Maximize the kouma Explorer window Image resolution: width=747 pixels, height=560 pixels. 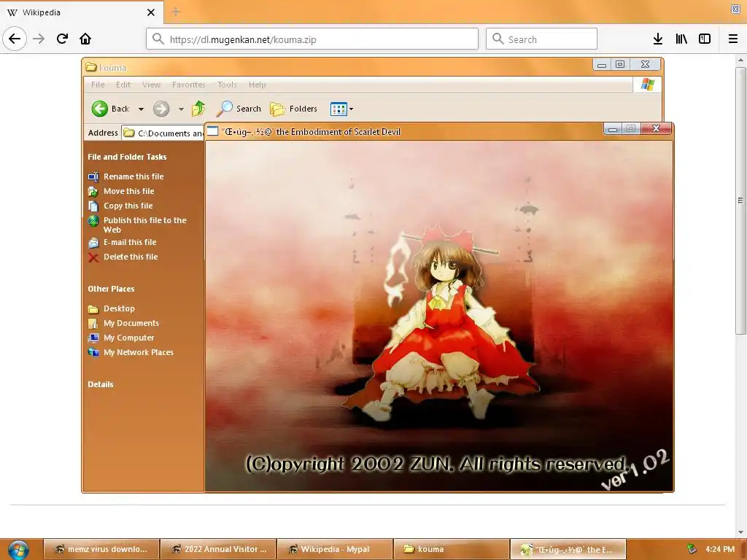click(x=620, y=64)
